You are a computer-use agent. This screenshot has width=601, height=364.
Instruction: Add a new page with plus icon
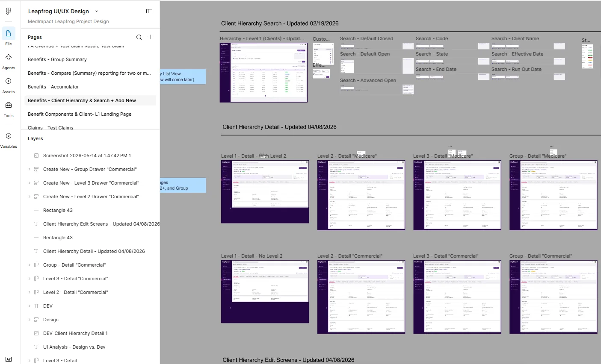[x=151, y=37]
